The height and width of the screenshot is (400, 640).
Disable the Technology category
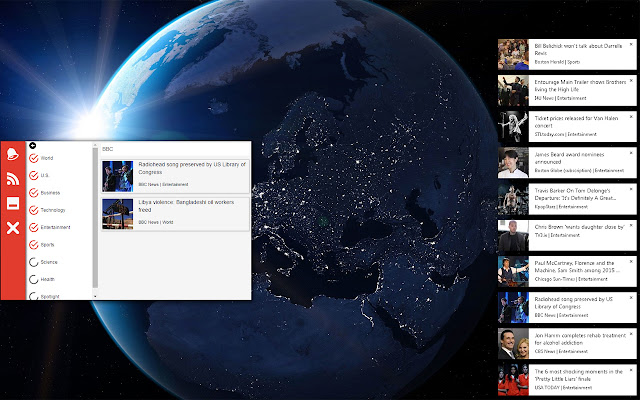coord(33,210)
